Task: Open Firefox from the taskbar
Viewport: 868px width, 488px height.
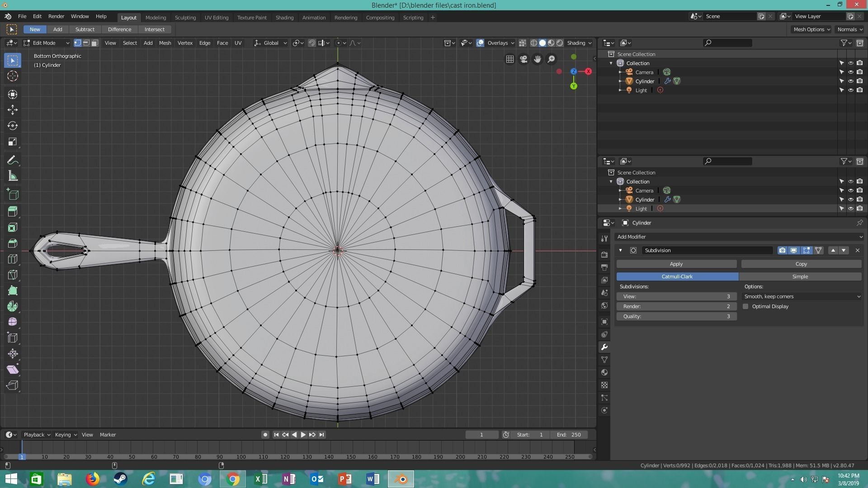Action: 93,479
